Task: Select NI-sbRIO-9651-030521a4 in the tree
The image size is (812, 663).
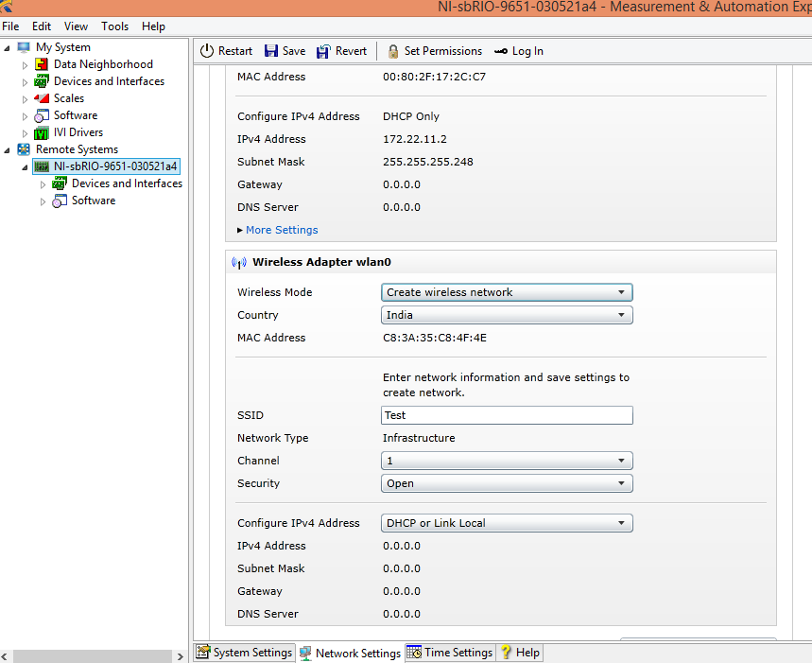Action: click(115, 166)
